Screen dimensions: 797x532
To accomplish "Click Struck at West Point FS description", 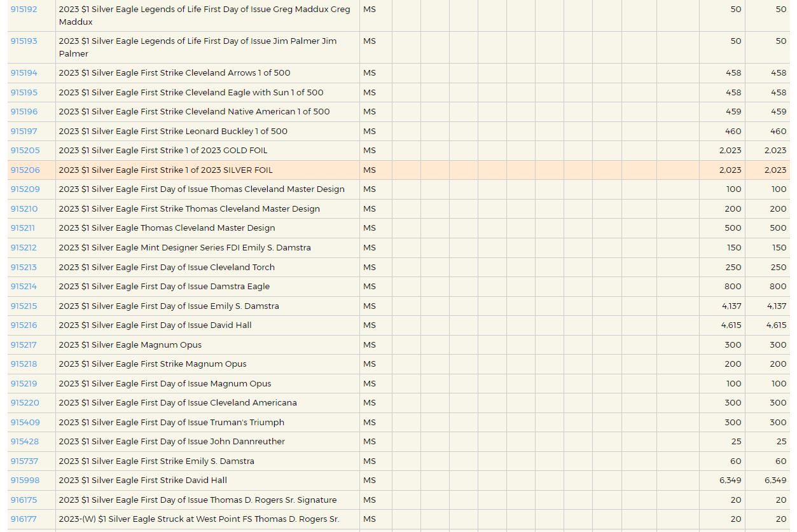I will point(199,519).
